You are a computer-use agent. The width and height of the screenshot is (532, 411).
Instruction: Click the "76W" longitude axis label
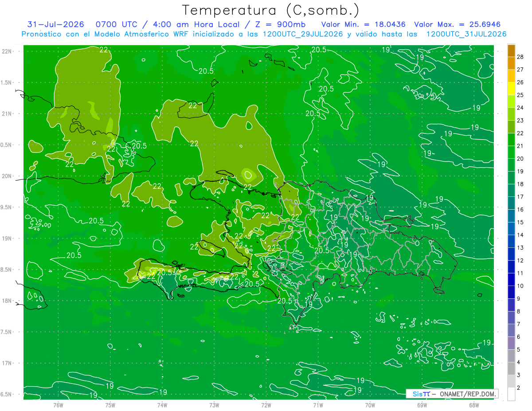(58, 405)
